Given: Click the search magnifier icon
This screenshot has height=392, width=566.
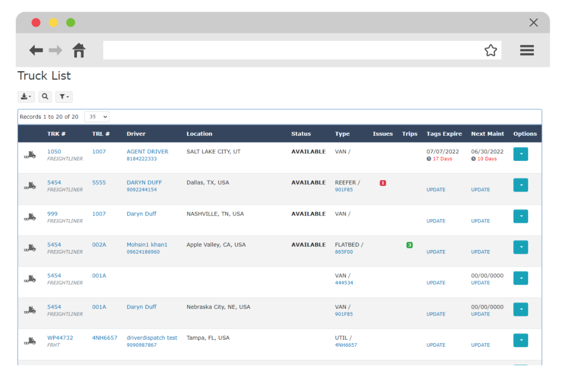Looking at the screenshot, I should pos(45,96).
